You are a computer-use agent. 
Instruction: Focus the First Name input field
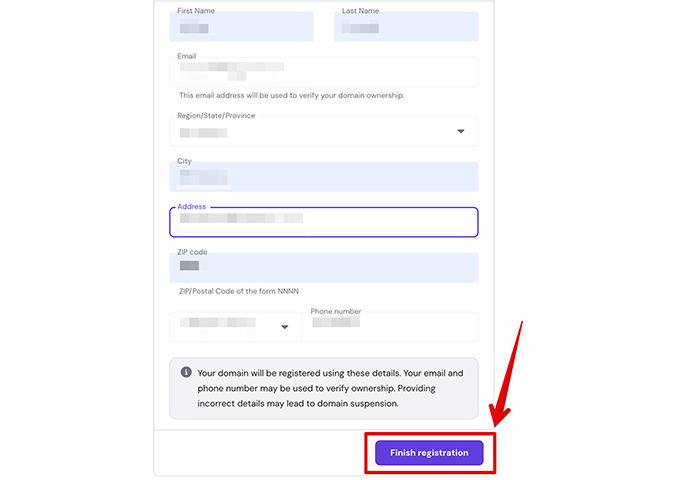tap(242, 26)
